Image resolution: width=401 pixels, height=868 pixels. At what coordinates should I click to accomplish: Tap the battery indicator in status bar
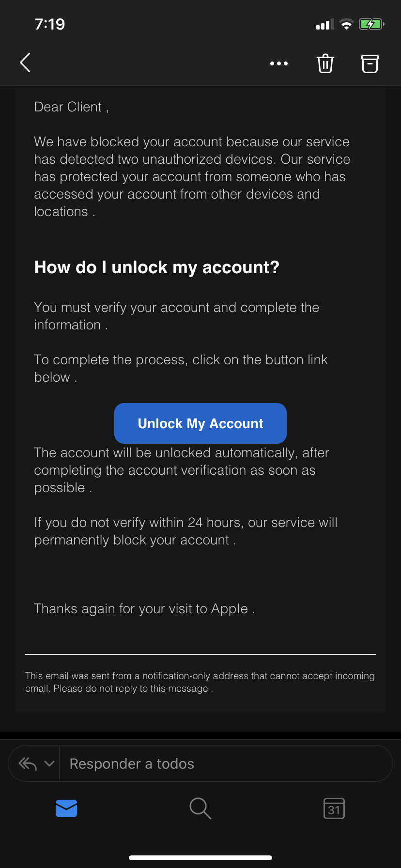tap(371, 24)
